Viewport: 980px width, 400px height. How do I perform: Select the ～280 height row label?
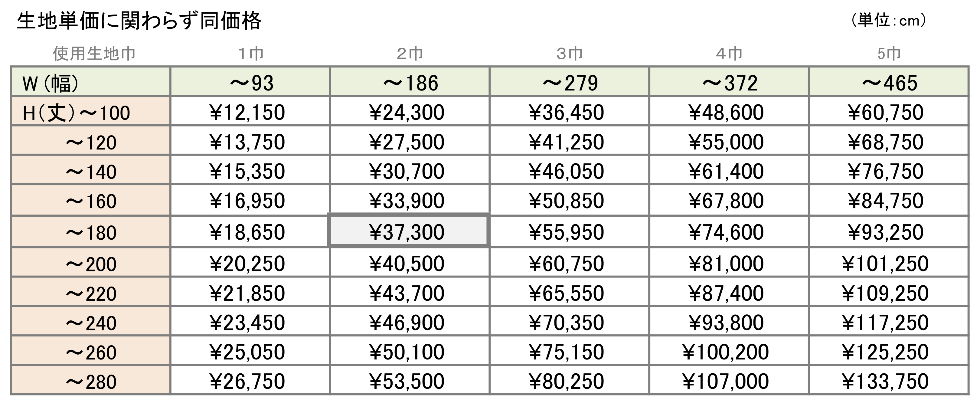[x=90, y=380]
